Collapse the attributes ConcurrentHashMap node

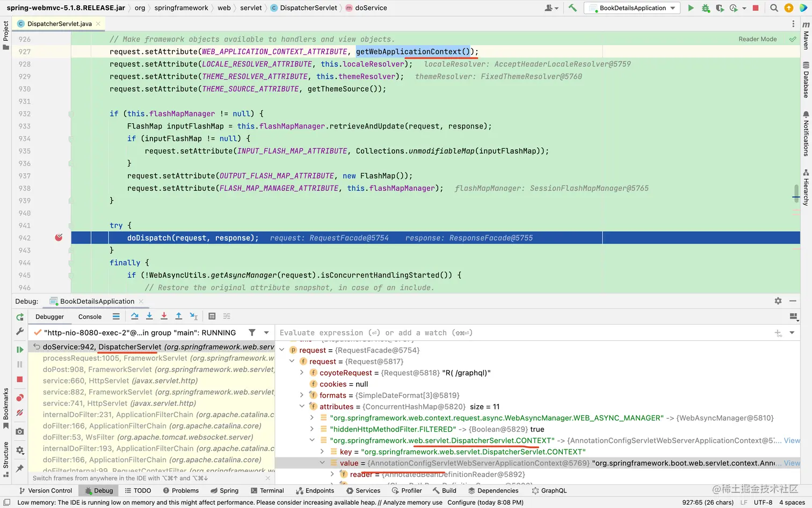302,406
